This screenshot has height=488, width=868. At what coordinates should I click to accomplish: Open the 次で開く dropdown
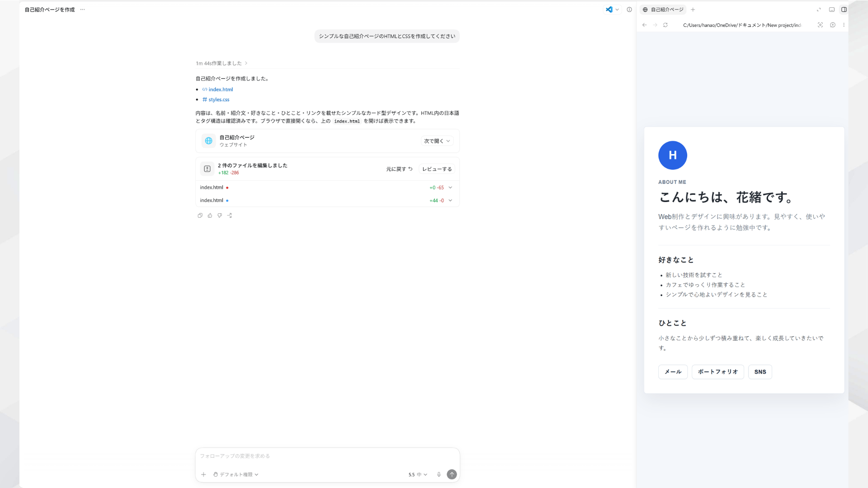tap(437, 141)
